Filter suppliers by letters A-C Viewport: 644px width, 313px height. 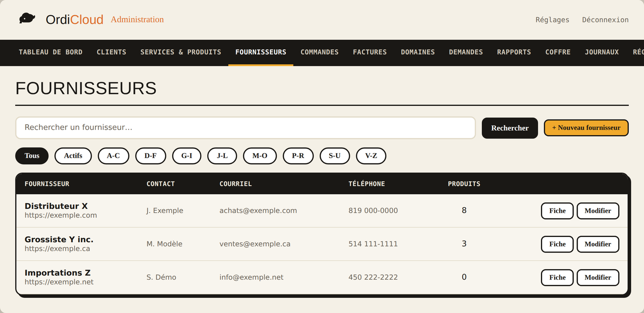114,156
